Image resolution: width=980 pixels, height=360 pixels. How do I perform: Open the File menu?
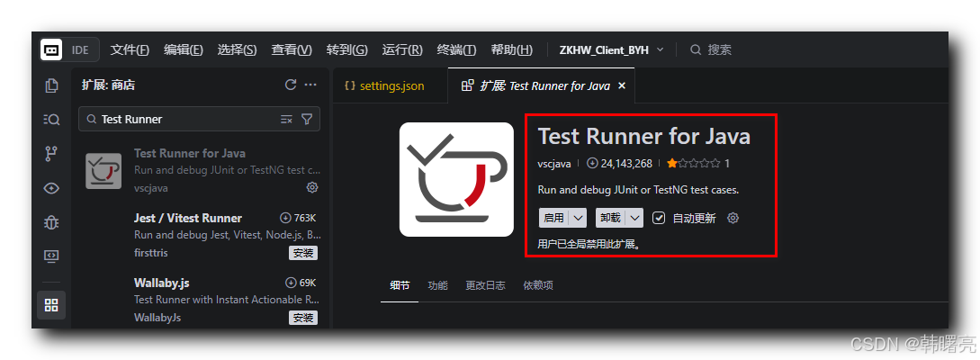(x=130, y=50)
